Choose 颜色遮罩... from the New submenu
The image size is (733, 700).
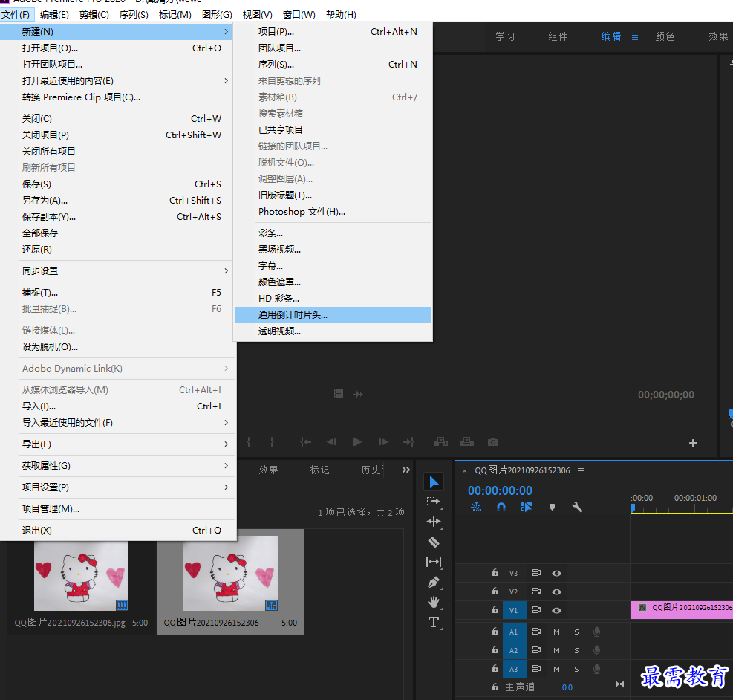click(x=333, y=282)
